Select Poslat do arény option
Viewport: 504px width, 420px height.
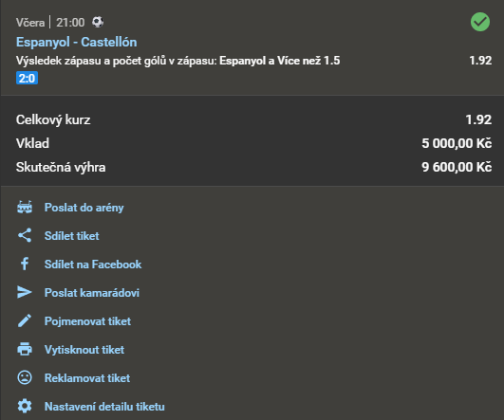click(84, 208)
